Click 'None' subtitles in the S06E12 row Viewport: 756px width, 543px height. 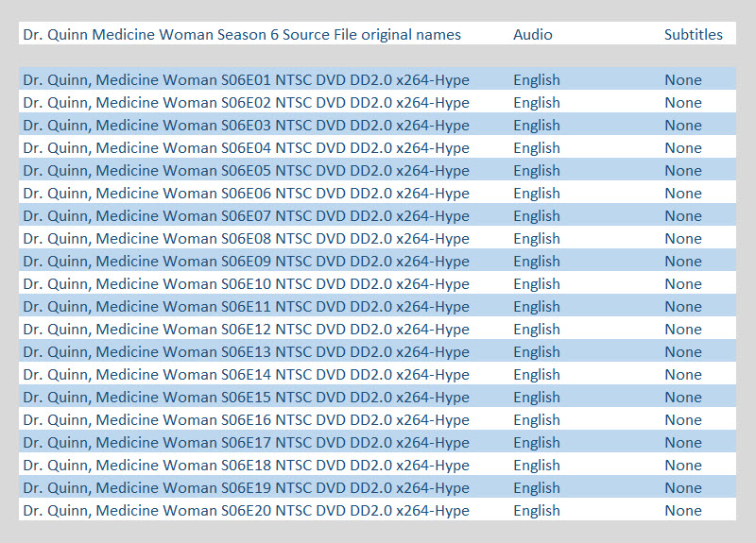[x=683, y=329]
